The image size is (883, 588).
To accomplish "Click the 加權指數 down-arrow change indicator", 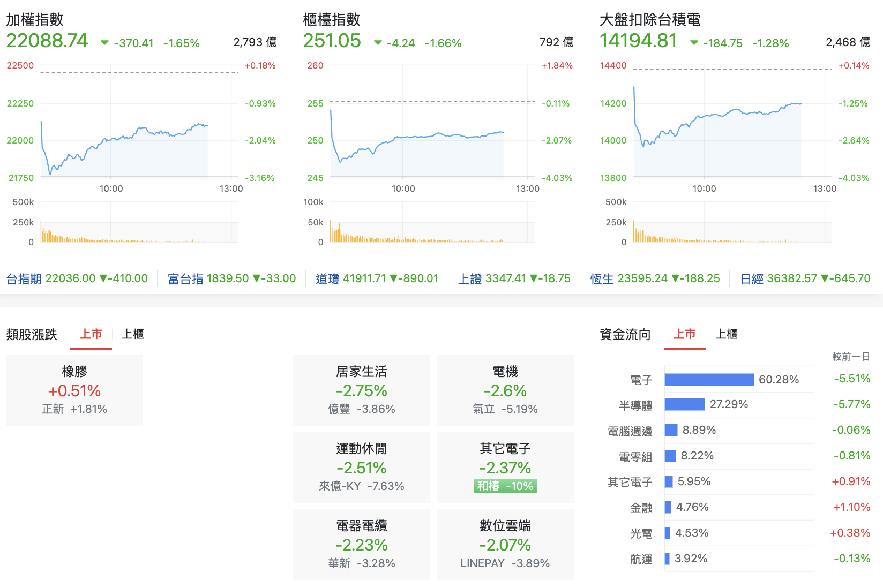I will (x=105, y=43).
